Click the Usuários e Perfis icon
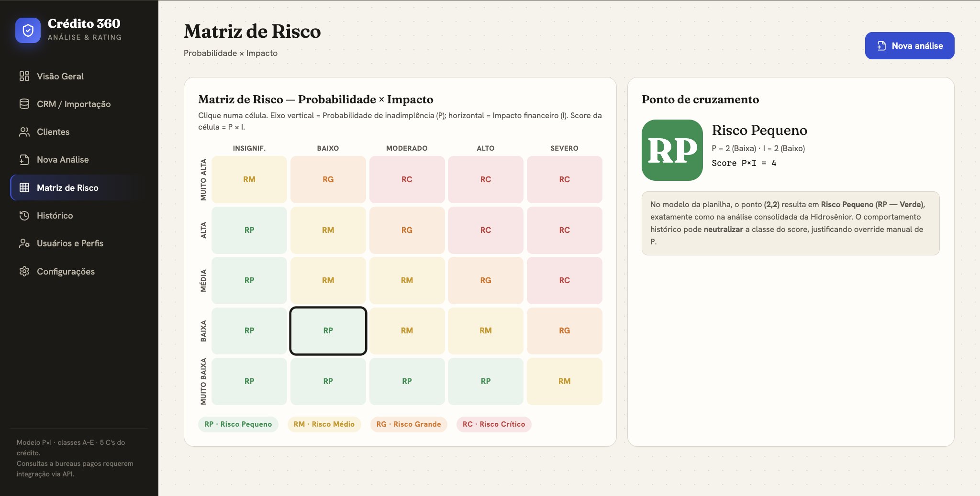Screen dimensions: 980x496 [24, 243]
